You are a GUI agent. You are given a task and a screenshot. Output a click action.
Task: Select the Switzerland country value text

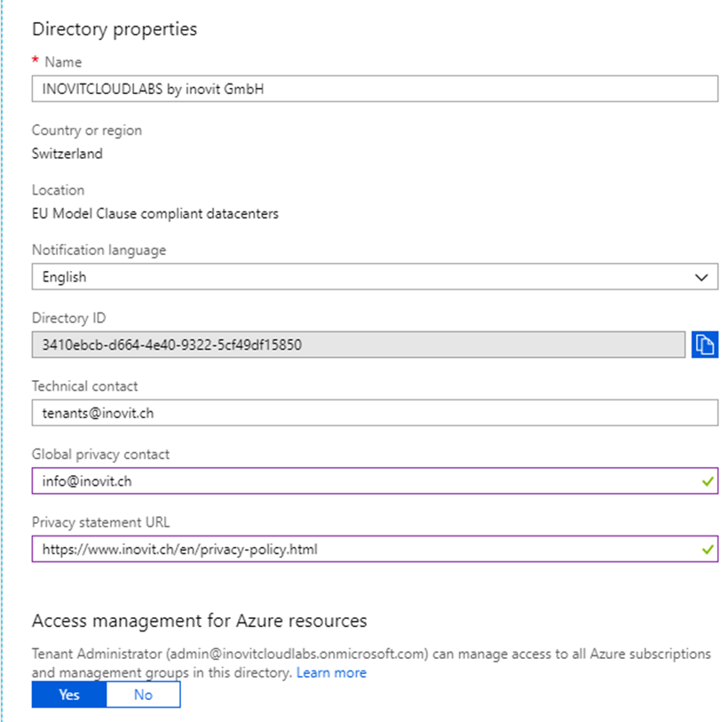(67, 154)
